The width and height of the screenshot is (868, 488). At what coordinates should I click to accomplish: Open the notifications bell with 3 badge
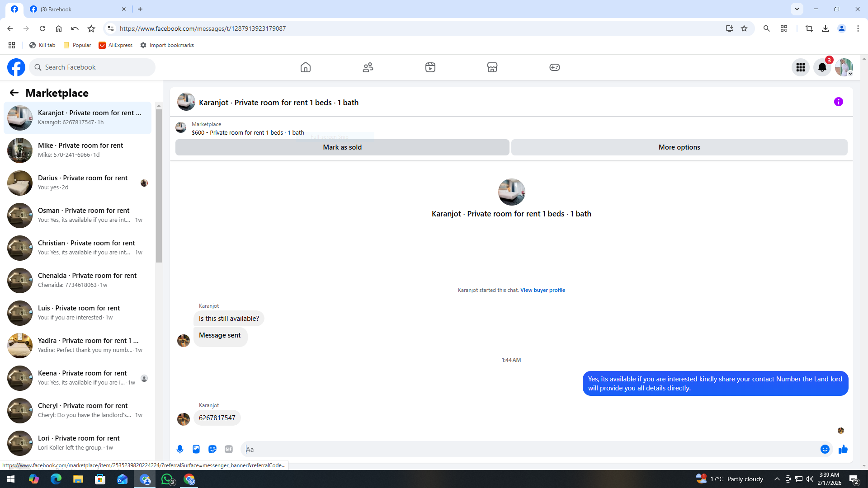point(822,67)
